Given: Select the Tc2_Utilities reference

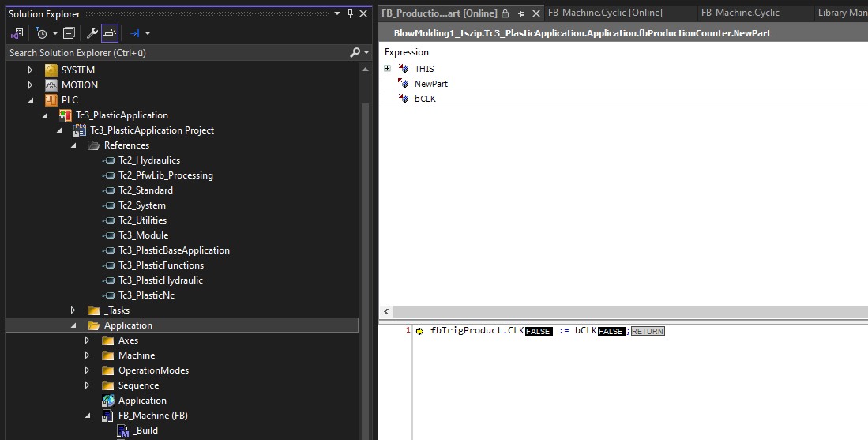Looking at the screenshot, I should pos(142,220).
